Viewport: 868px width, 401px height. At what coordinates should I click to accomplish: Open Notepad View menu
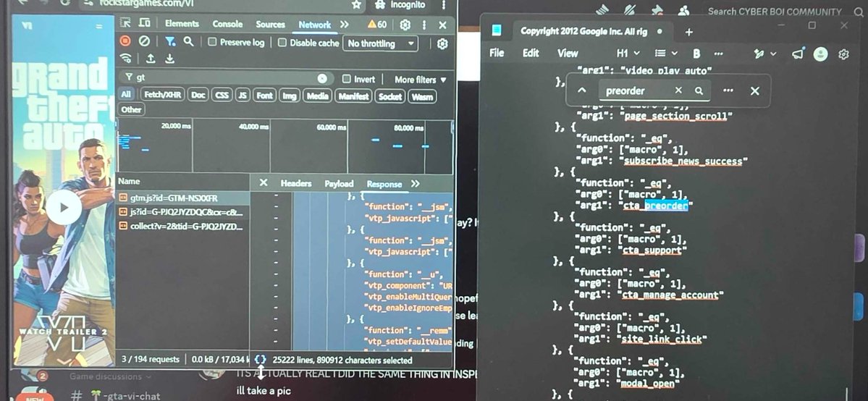pos(568,53)
